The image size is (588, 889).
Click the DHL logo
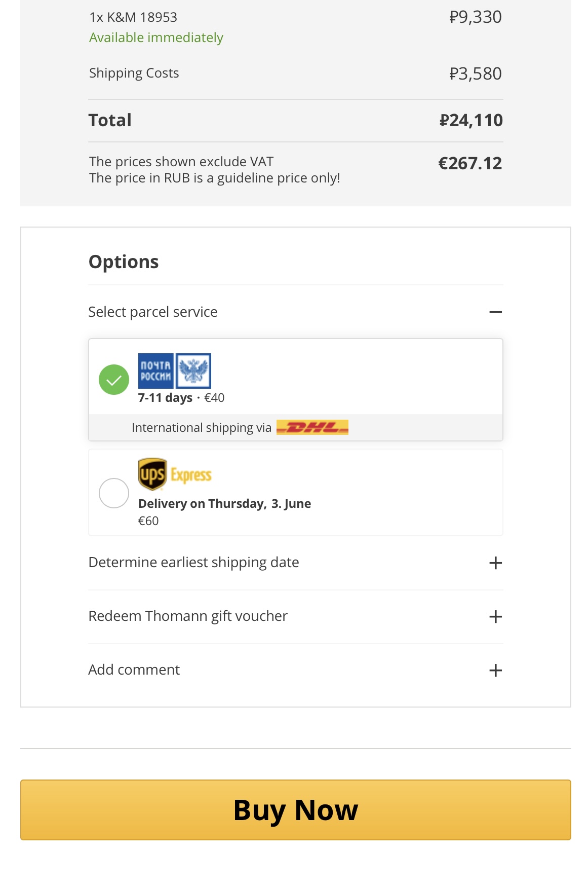coord(312,427)
